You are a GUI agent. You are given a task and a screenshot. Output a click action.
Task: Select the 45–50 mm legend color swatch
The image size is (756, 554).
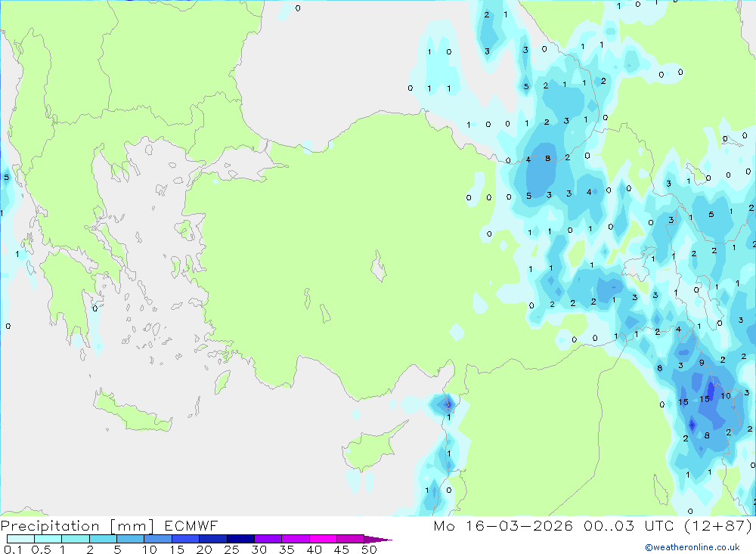351,539
